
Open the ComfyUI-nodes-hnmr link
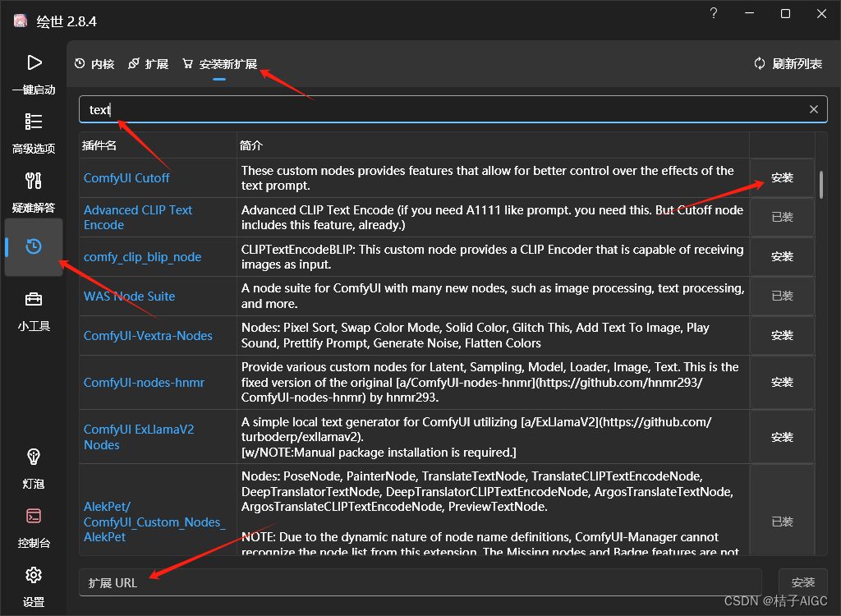point(144,383)
